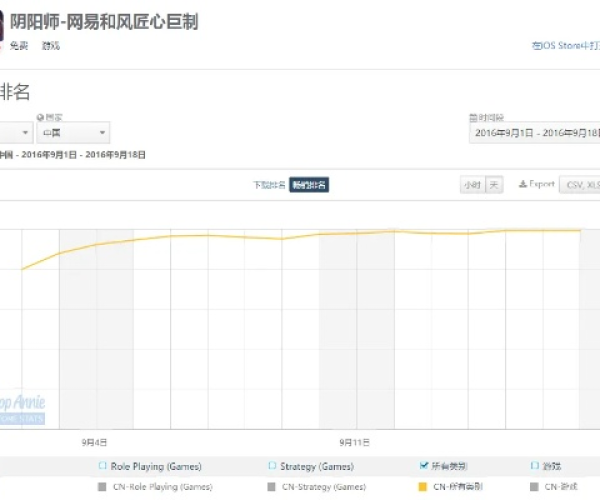Enable the Role Playing (Games) checkbox
600x500 pixels.
tap(102, 466)
